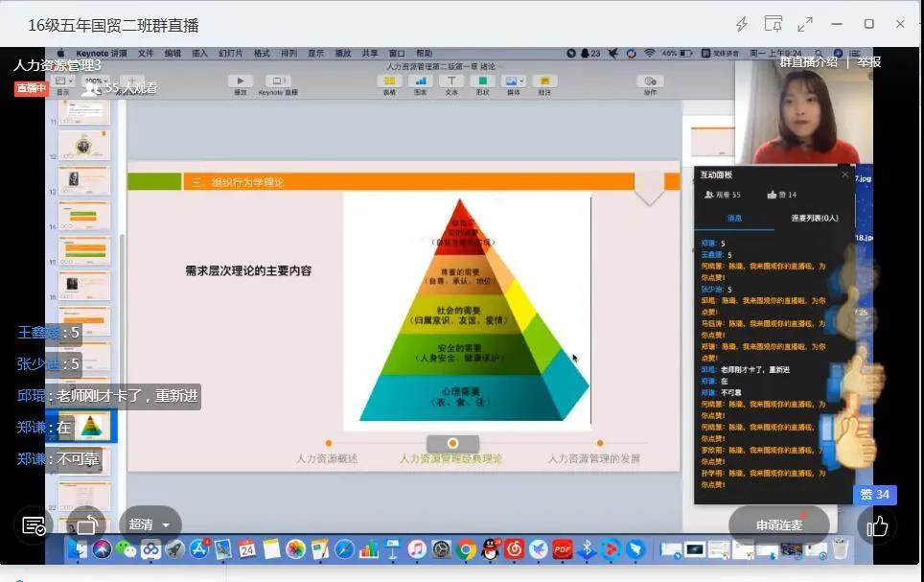Click the thumbs-up like button
Image resolution: width=924 pixels, height=582 pixels.
[877, 525]
